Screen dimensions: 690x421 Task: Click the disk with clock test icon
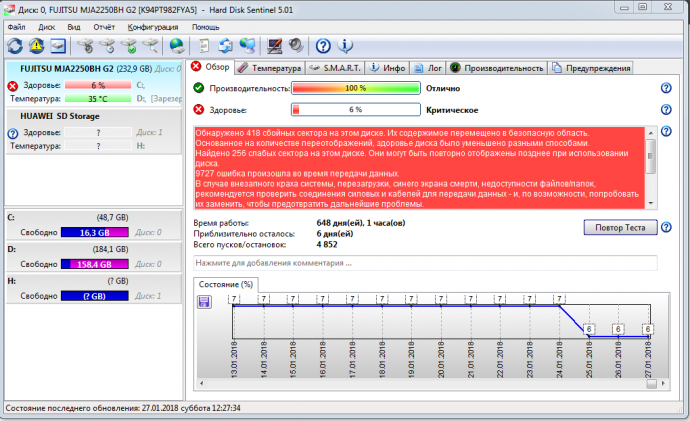tap(107, 46)
